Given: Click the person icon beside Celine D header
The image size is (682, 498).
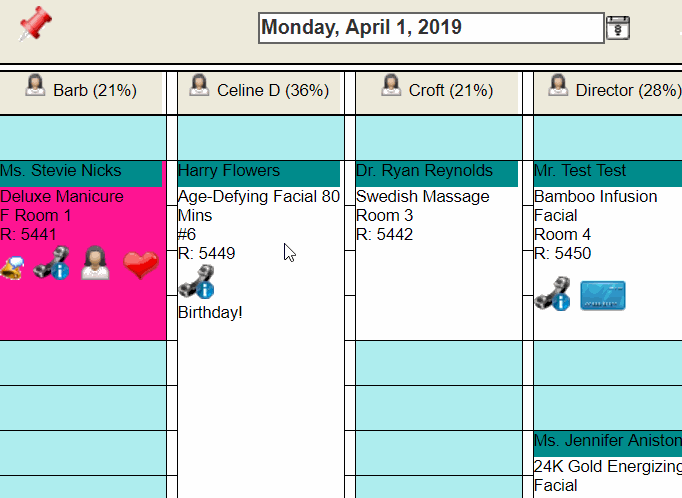Looking at the screenshot, I should pyautogui.click(x=199, y=85).
